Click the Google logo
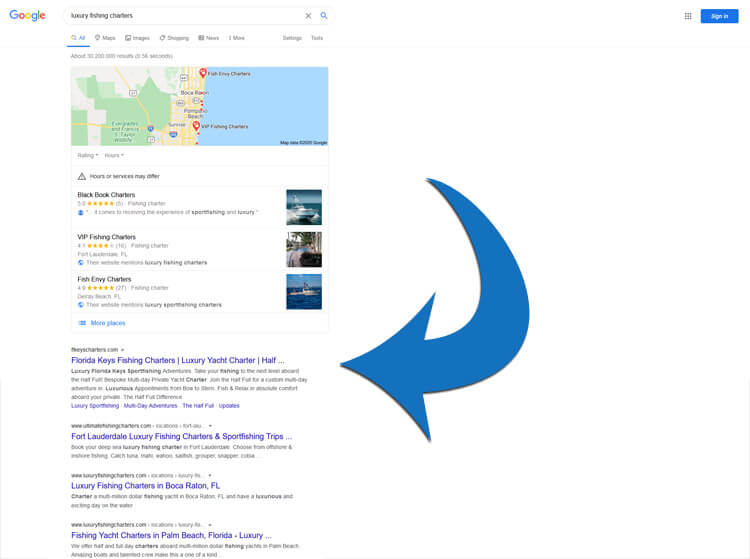 27,15
